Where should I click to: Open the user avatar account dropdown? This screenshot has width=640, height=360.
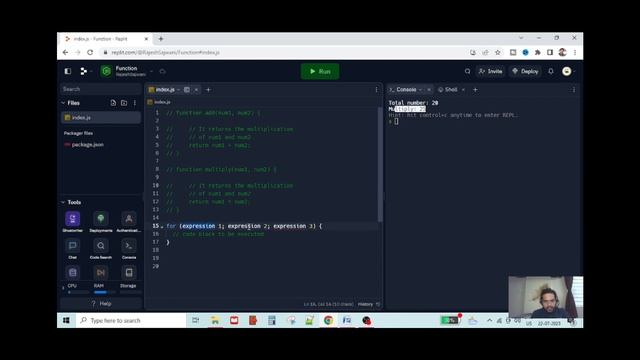(569, 71)
